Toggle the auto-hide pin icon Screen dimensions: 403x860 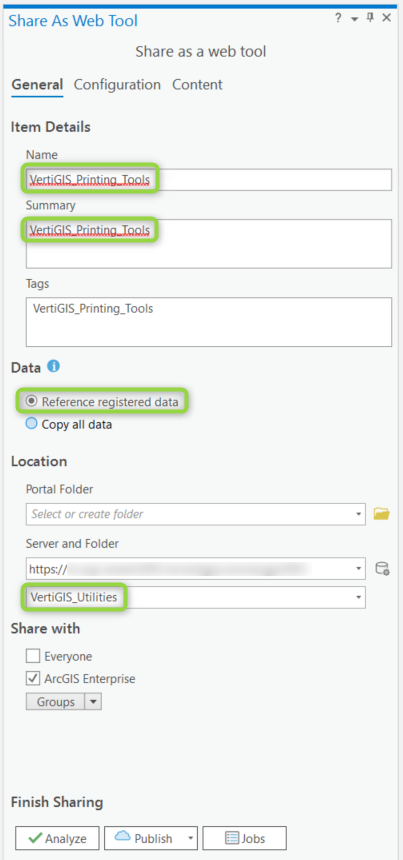(x=370, y=19)
